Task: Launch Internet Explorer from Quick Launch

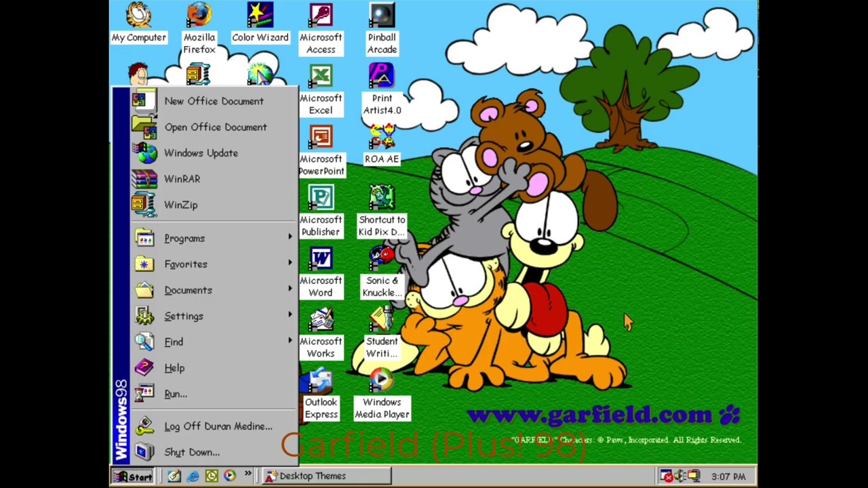Action: click(x=193, y=476)
